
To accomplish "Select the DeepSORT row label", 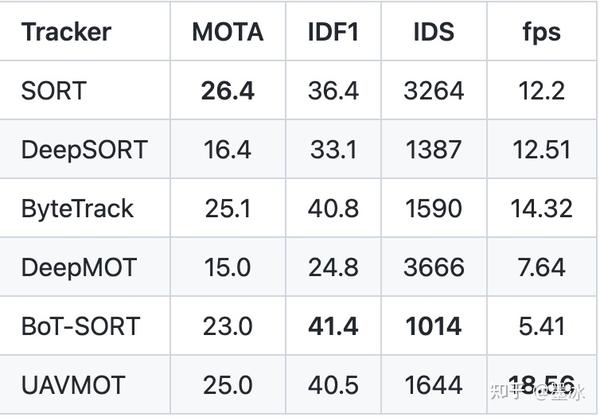I will [84, 150].
